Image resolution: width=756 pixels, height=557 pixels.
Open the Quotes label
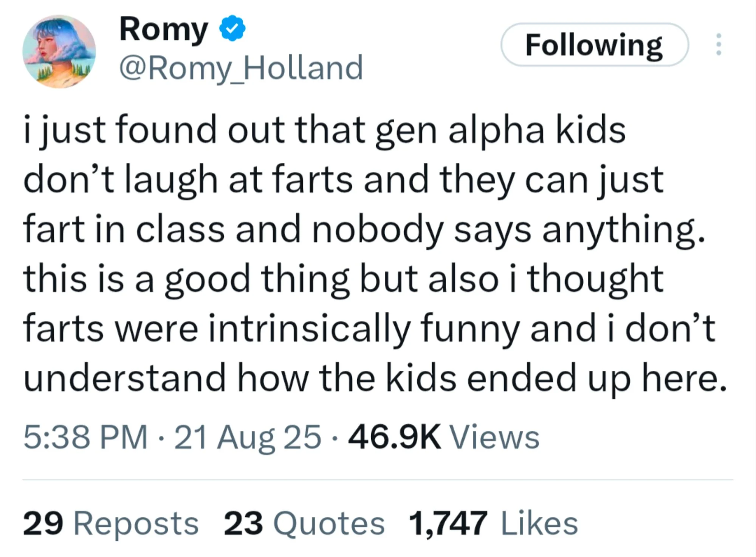(x=329, y=523)
